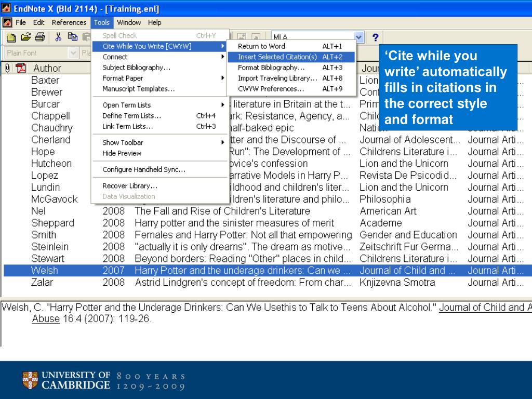The height and width of the screenshot is (399, 532).
Task: Select the Baxter reference row
Action: pyautogui.click(x=45, y=80)
